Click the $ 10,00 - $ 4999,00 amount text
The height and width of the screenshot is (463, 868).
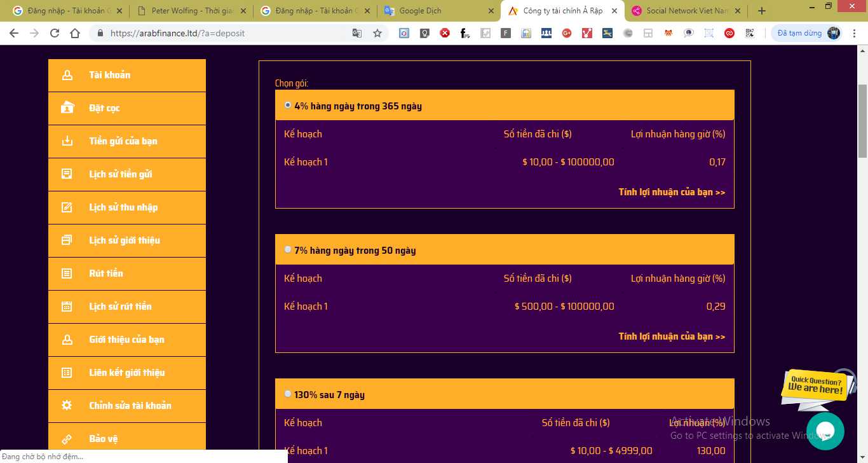611,451
